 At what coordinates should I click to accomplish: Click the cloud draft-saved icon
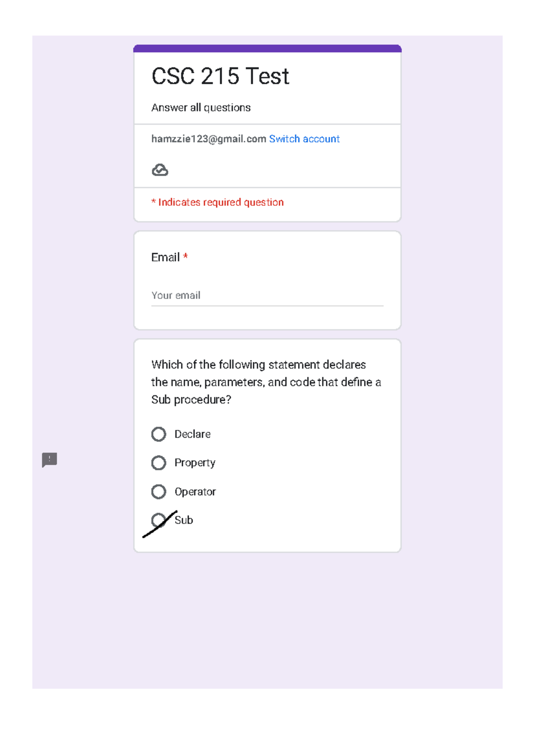[x=160, y=170]
